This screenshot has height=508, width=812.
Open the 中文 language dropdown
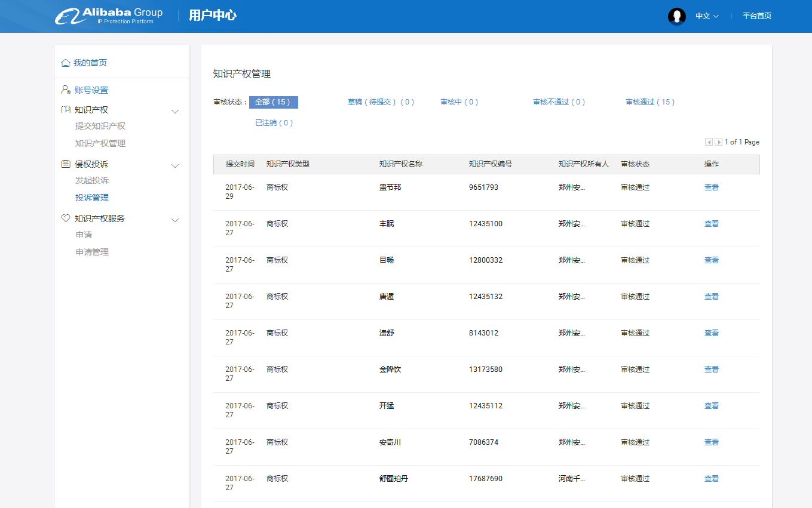[707, 16]
